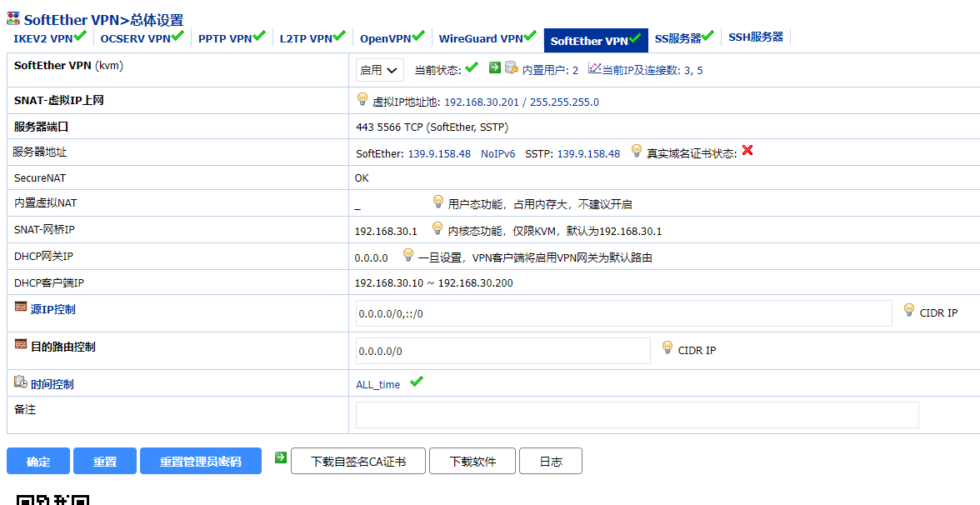
Task: Open the 时间控制 link
Action: point(52,384)
